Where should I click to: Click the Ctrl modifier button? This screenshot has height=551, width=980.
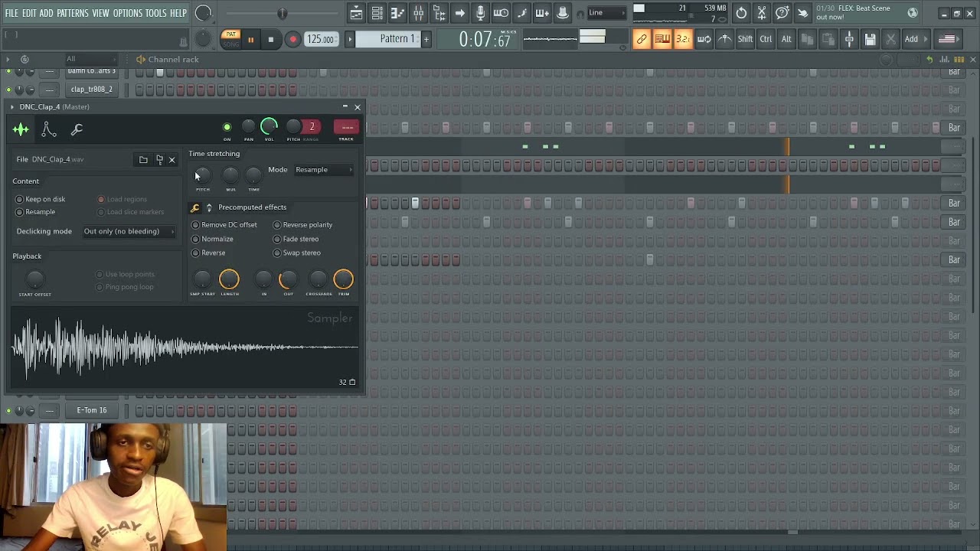pyautogui.click(x=766, y=39)
